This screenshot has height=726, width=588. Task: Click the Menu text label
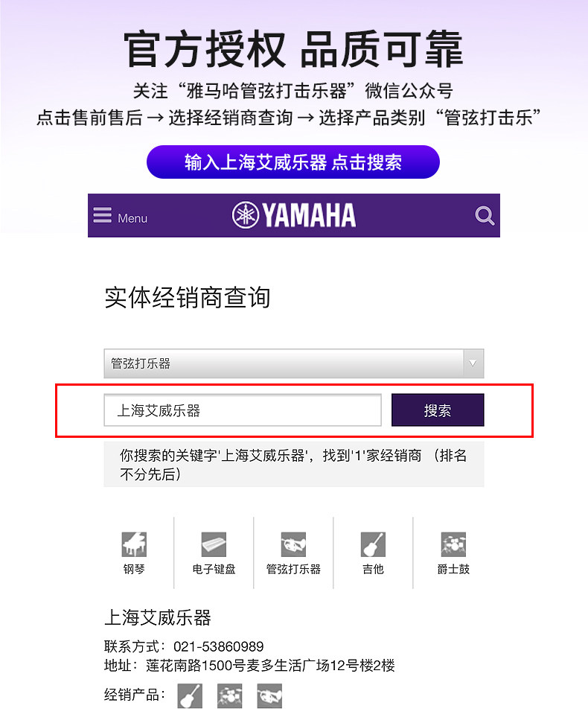(x=132, y=218)
